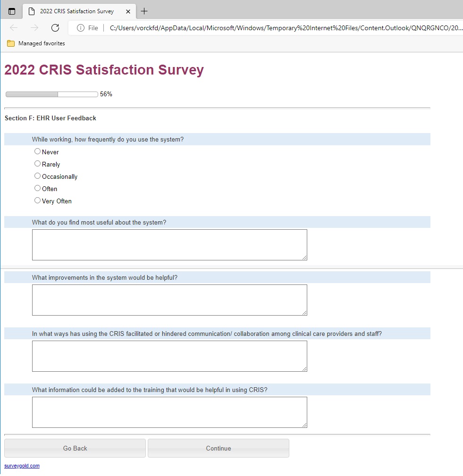The height and width of the screenshot is (476, 463).
Task: Select the Very Often radio button
Action: click(38, 200)
